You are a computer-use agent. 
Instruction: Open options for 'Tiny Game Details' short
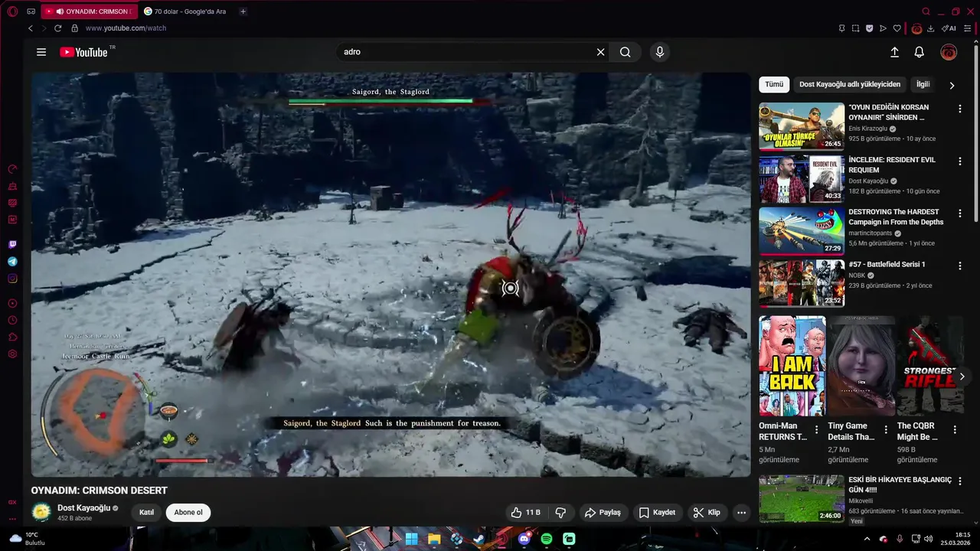point(886,430)
